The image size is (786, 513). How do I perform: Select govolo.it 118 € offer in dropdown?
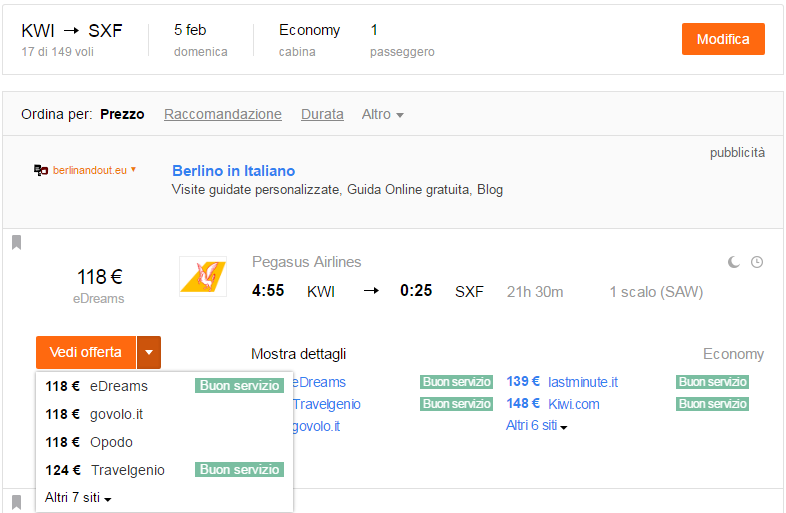[164, 414]
